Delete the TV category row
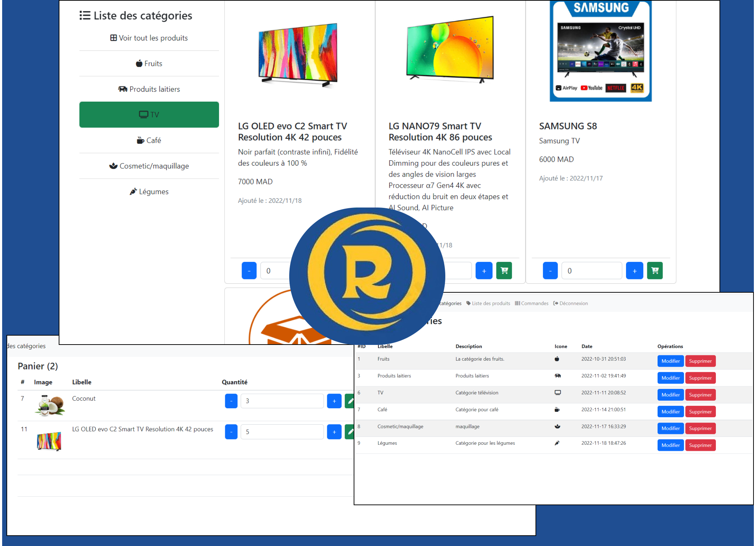The image size is (756, 546). click(700, 395)
